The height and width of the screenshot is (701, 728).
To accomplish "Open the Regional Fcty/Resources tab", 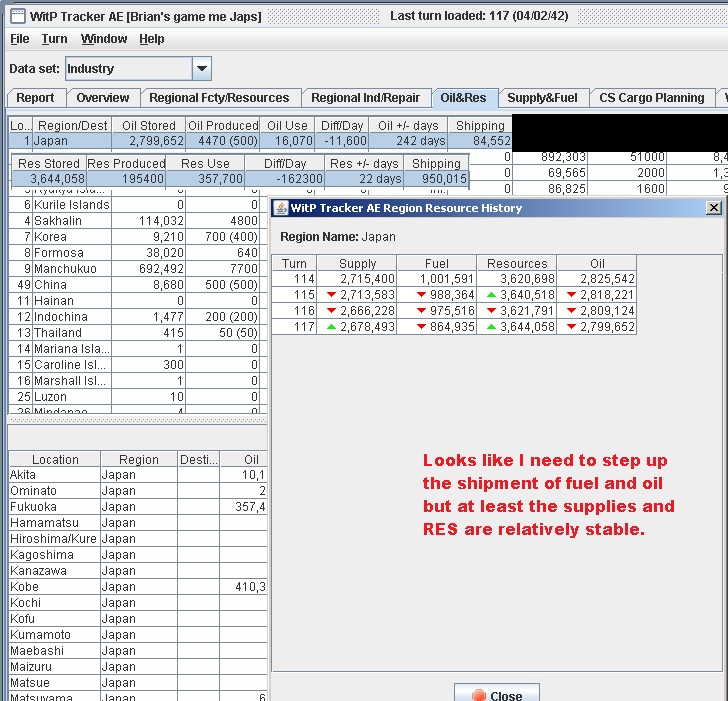I will coord(219,98).
